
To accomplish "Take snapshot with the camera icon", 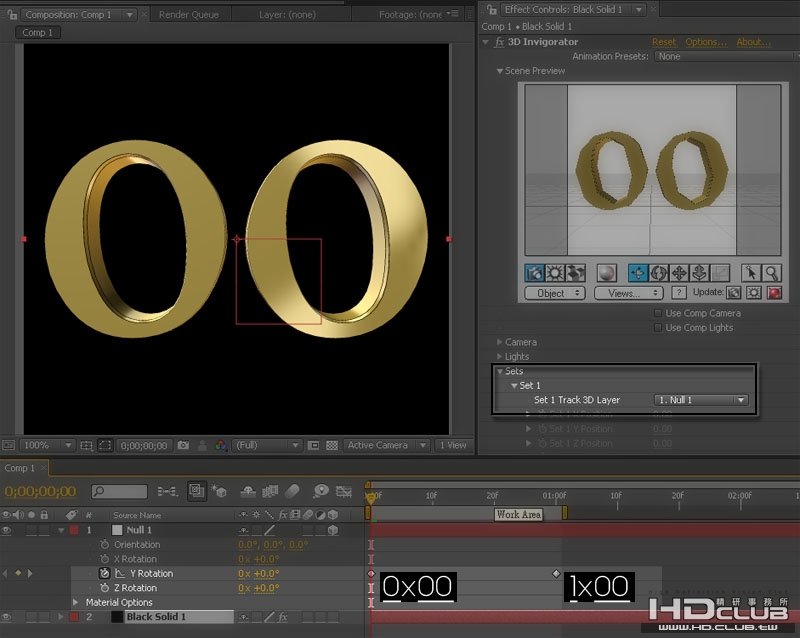I will tap(183, 445).
